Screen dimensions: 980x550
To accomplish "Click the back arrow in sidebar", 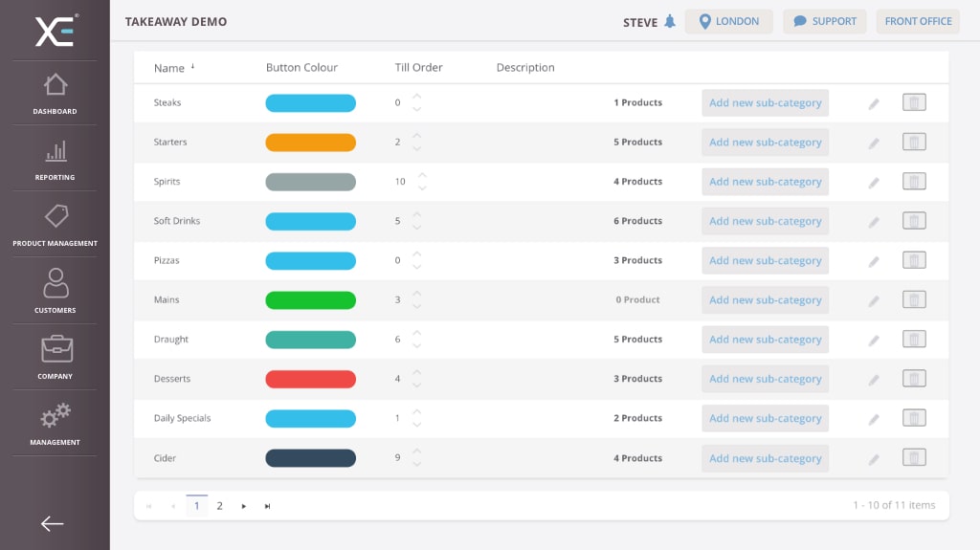I will point(52,523).
